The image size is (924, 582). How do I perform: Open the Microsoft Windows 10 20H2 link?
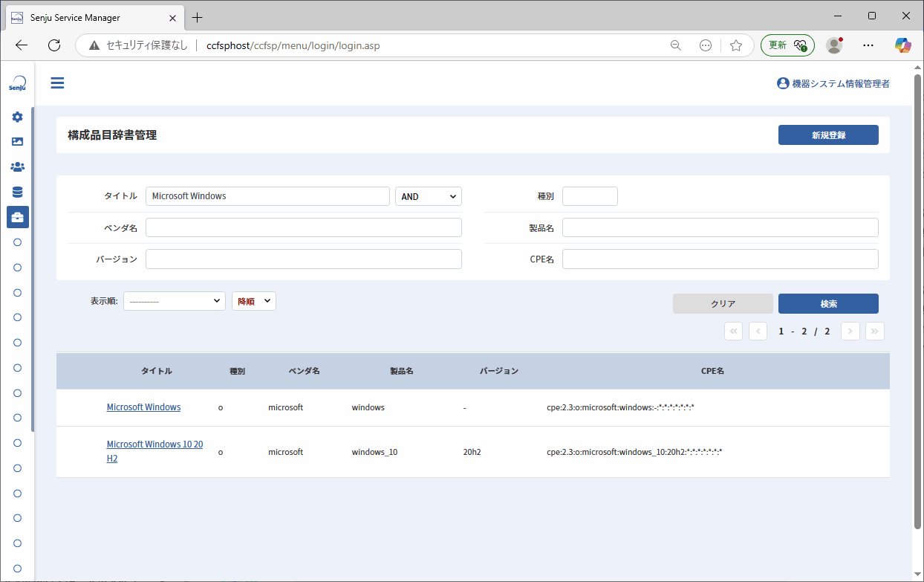point(154,451)
